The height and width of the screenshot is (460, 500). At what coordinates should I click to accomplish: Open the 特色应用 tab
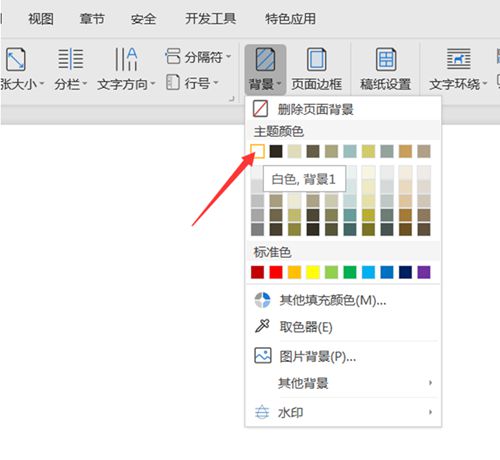290,18
